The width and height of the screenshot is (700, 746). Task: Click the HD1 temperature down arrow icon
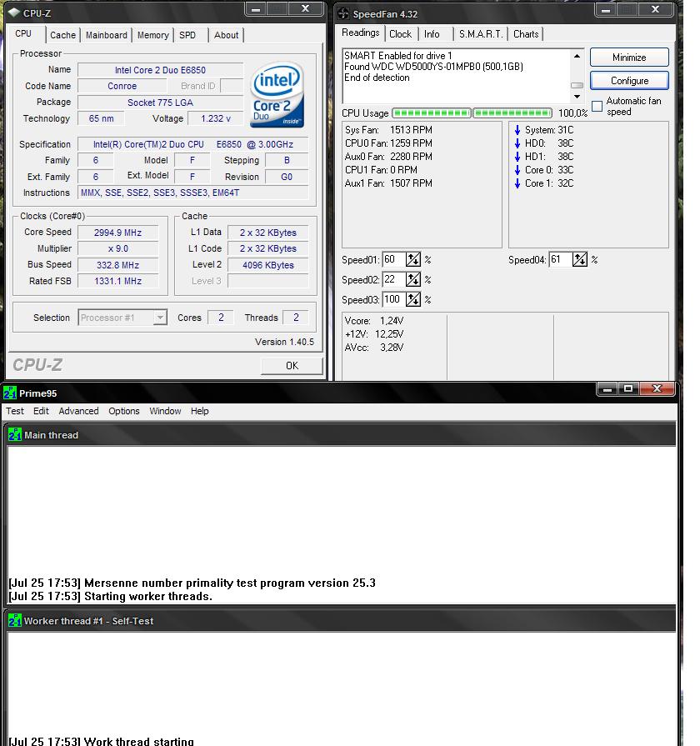[517, 157]
